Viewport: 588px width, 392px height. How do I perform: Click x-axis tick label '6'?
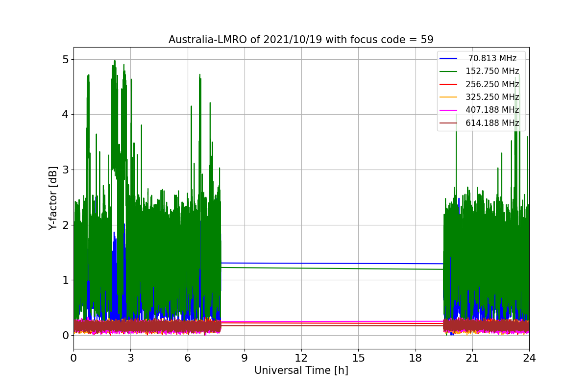[187, 358]
